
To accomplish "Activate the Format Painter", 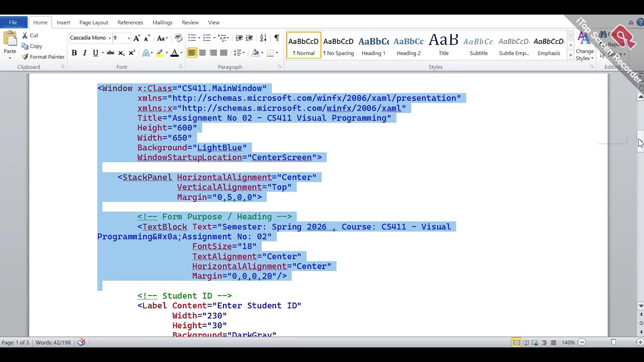I will point(43,57).
